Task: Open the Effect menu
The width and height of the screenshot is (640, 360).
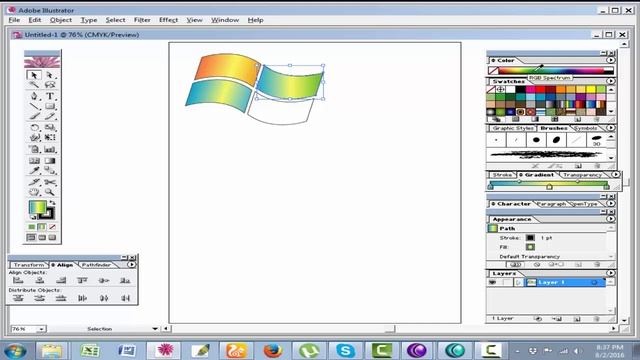Action: 168,20
